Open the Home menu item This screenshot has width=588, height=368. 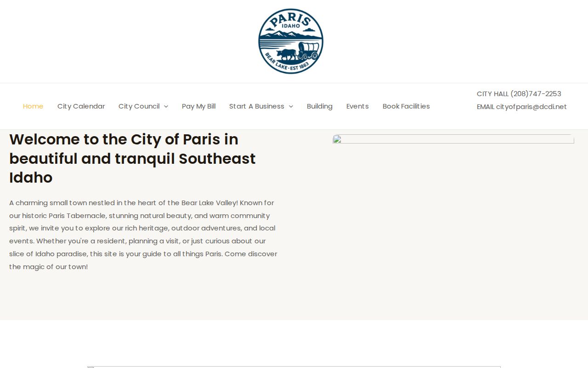point(33,106)
